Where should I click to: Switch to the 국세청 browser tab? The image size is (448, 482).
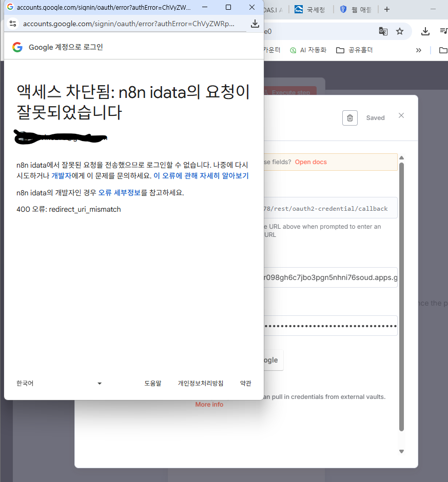coord(310,10)
